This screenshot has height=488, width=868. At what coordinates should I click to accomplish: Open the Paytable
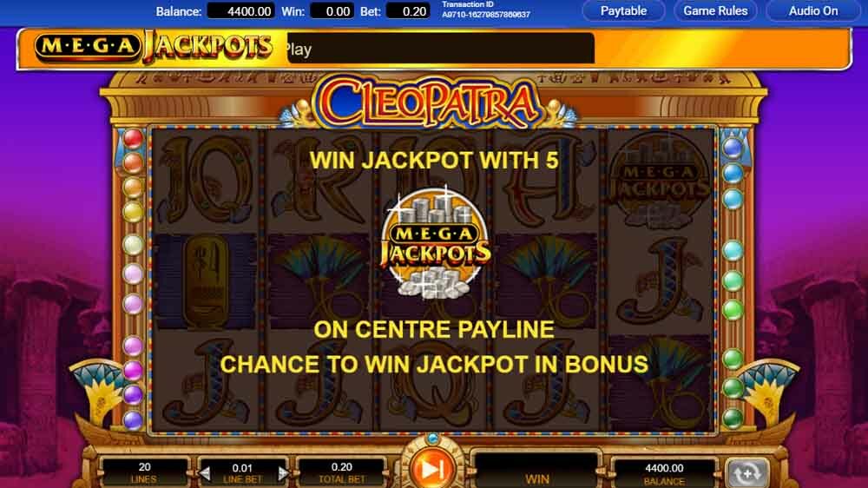coord(623,11)
